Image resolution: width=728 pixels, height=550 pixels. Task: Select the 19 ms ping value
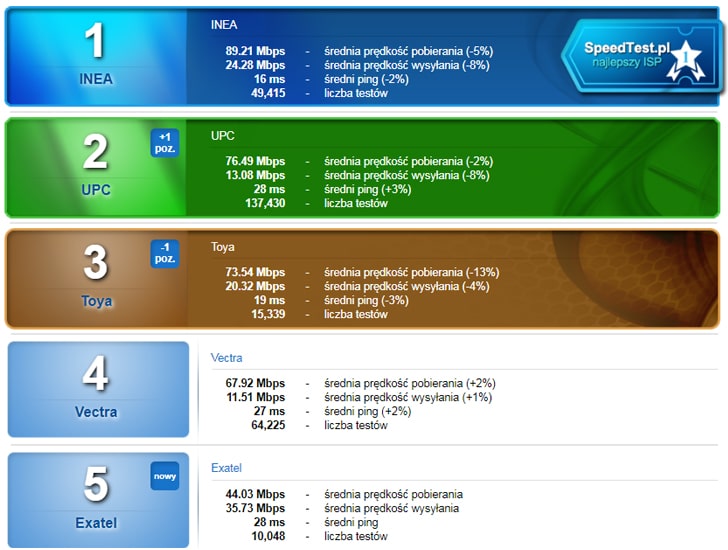(269, 300)
